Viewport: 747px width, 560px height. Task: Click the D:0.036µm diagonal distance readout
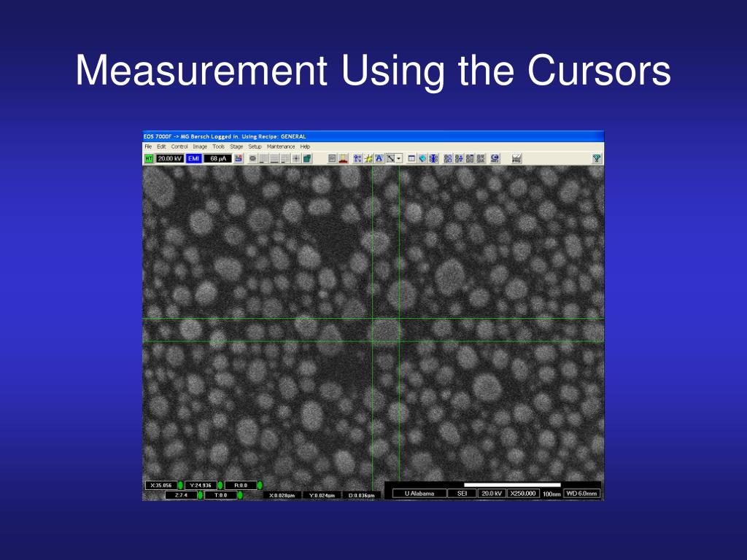[x=362, y=495]
